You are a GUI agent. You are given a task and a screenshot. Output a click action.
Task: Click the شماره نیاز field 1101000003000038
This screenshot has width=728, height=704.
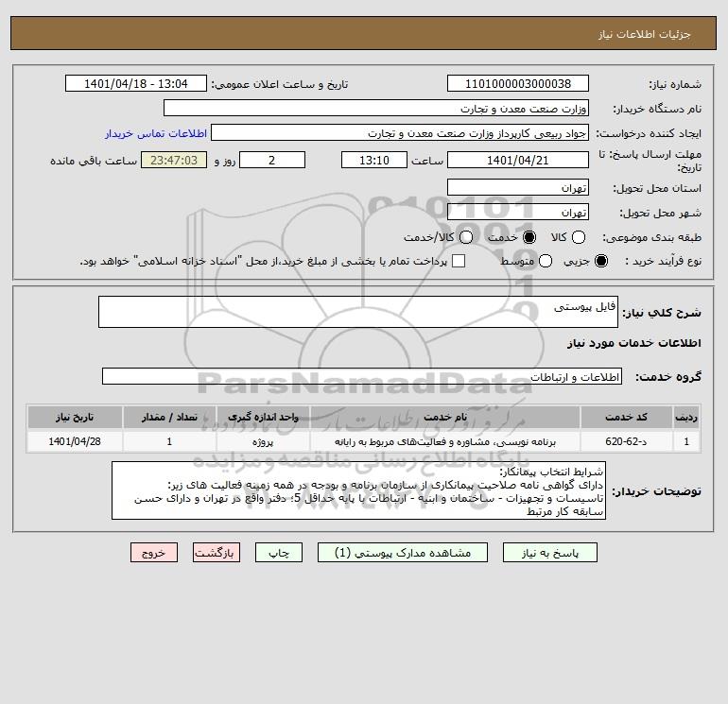518,83
